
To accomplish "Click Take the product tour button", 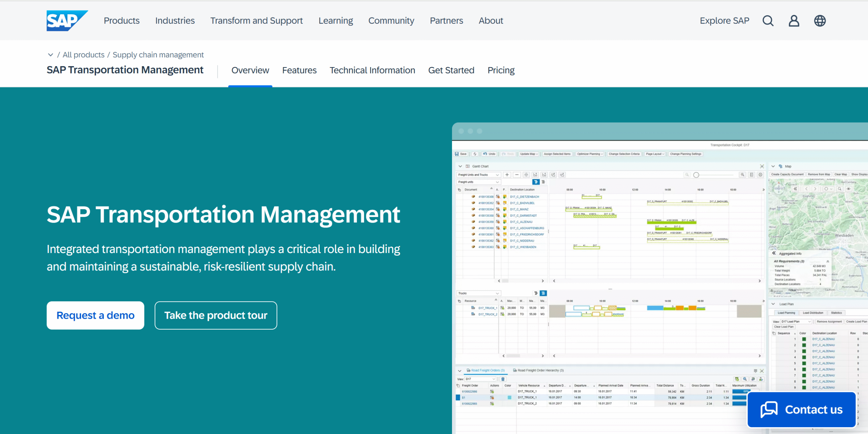I will [x=216, y=315].
